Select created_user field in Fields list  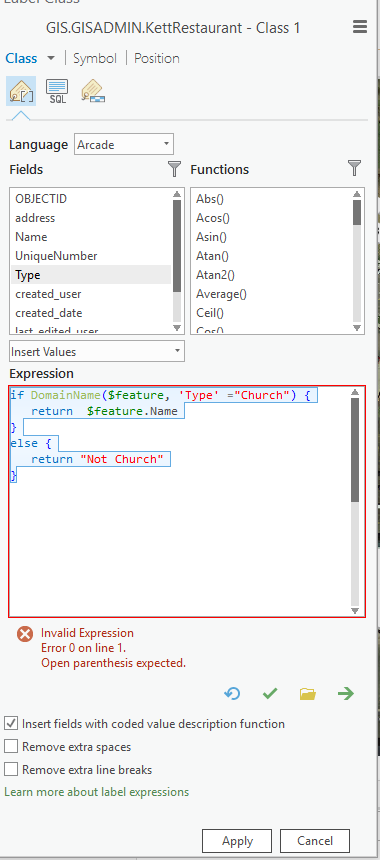(91, 294)
